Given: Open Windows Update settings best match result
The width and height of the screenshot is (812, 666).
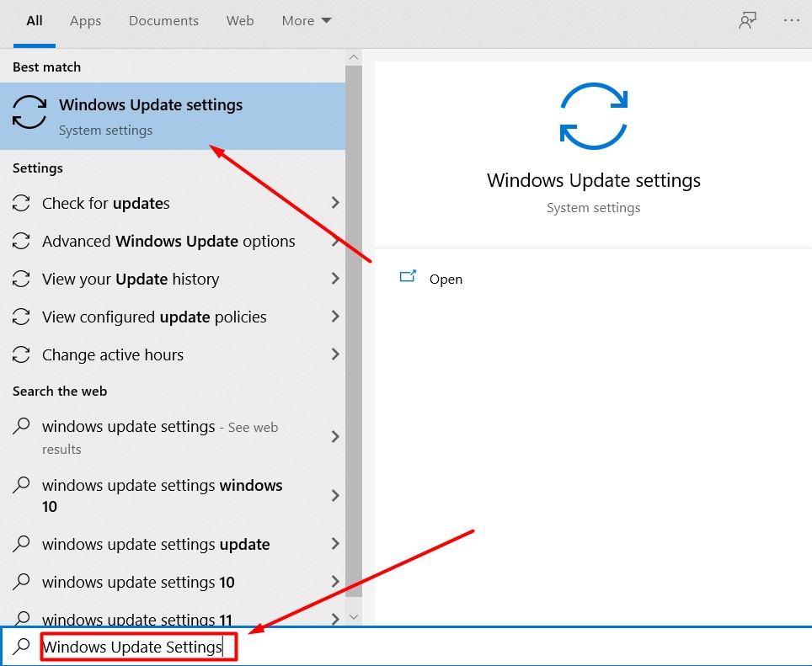Looking at the screenshot, I should tap(173, 116).
